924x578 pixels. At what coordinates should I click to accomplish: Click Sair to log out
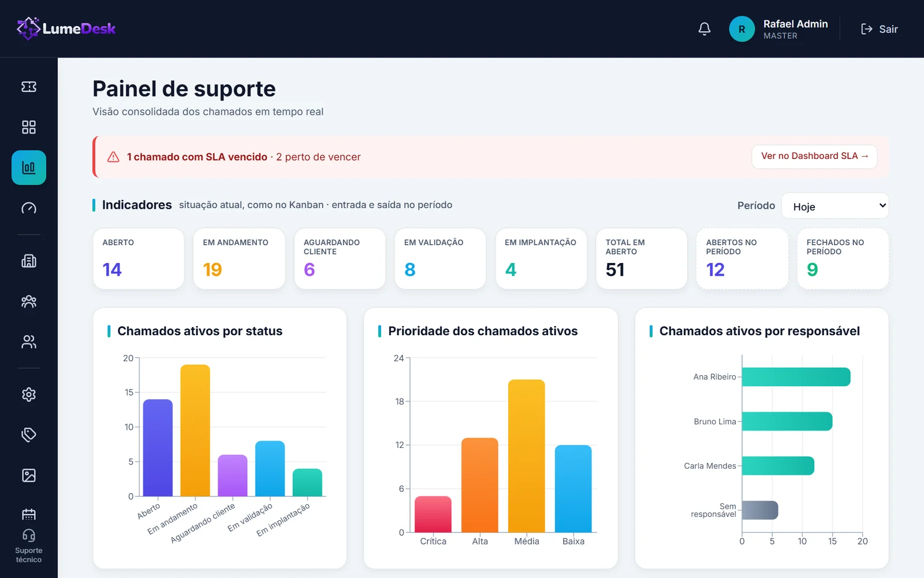click(880, 29)
